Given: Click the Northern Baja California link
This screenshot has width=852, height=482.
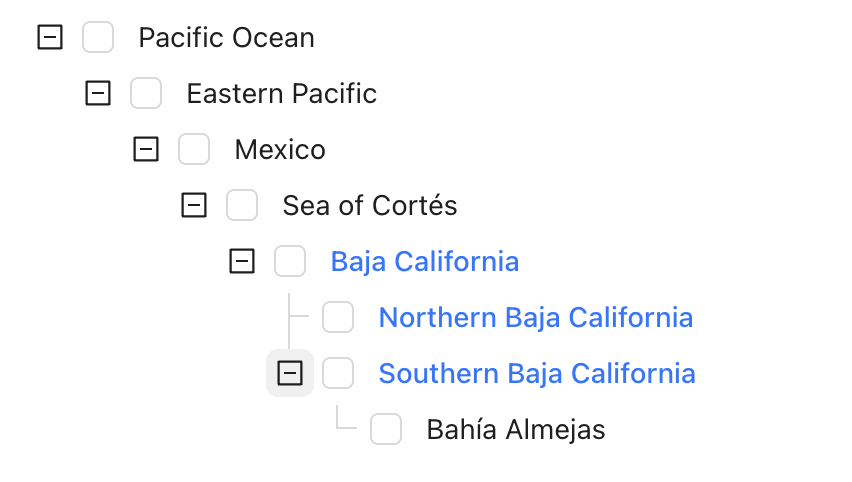Looking at the screenshot, I should coord(536,318).
